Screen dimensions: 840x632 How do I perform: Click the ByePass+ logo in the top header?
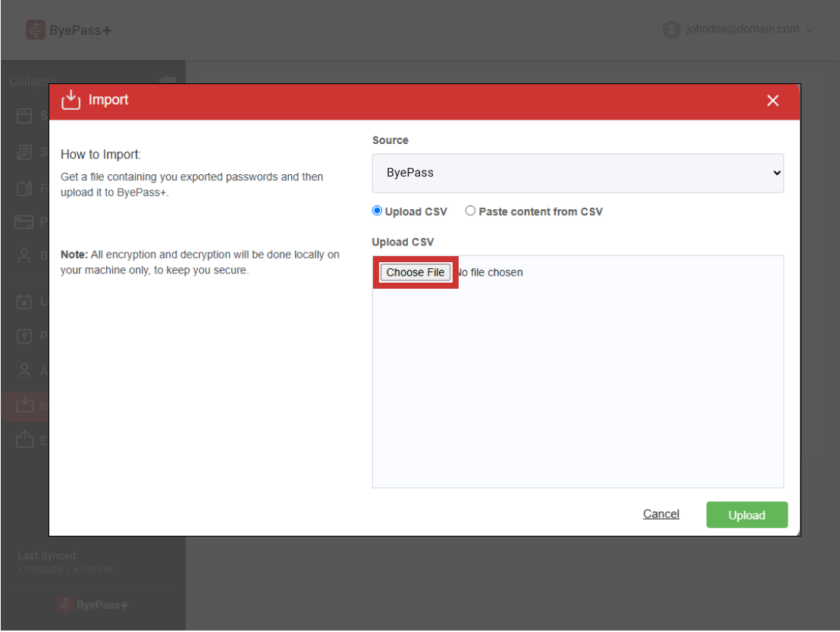point(68,30)
